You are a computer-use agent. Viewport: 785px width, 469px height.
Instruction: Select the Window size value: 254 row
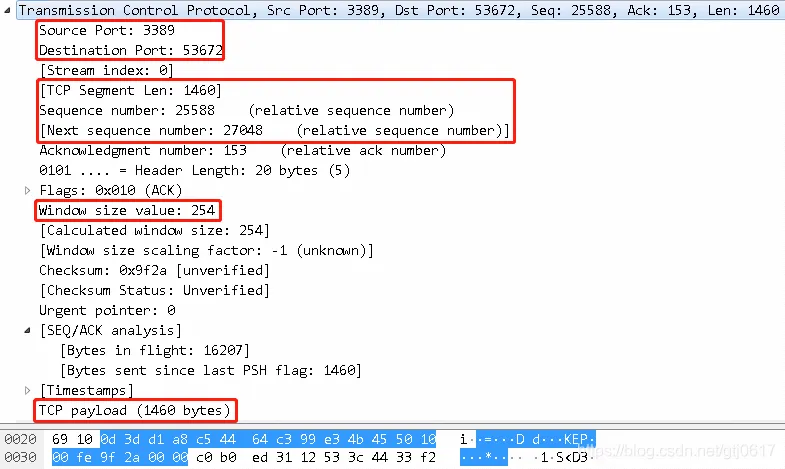click(x=127, y=210)
